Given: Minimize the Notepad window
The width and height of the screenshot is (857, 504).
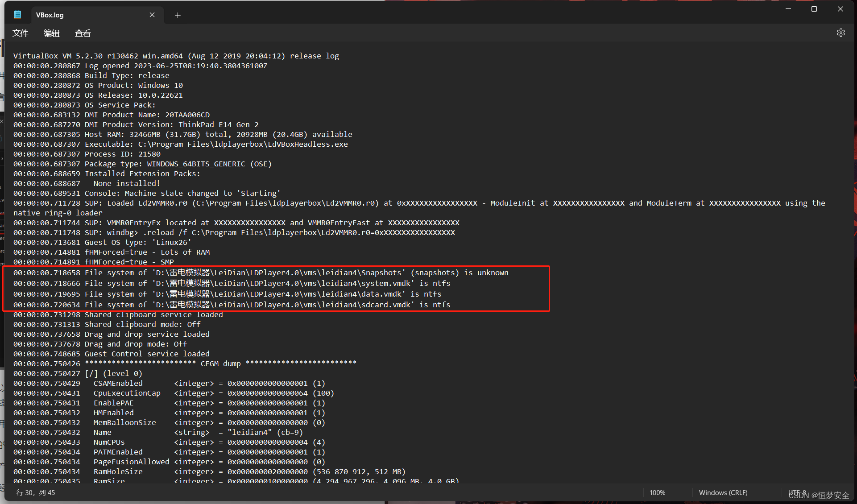Looking at the screenshot, I should [788, 9].
